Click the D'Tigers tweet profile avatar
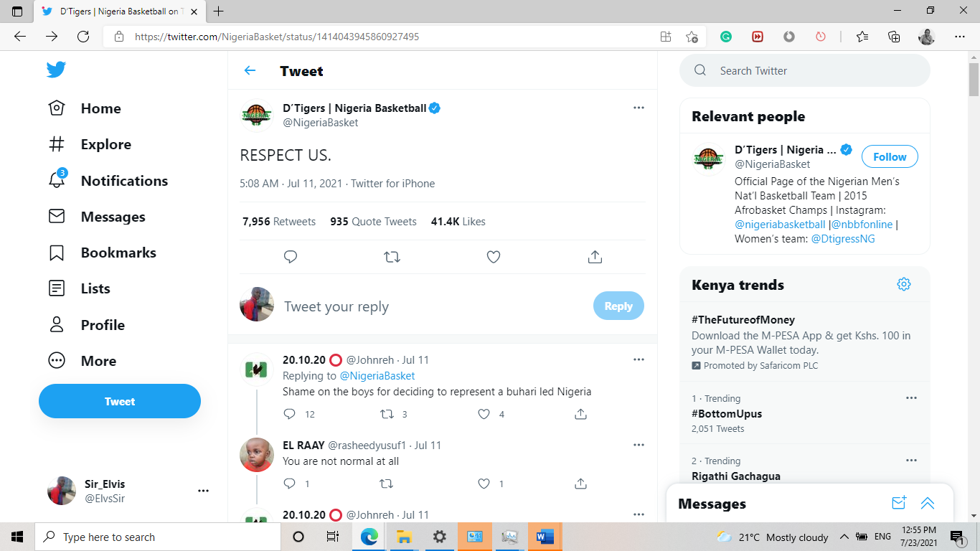Screen dimensions: 980x551 pos(256,115)
